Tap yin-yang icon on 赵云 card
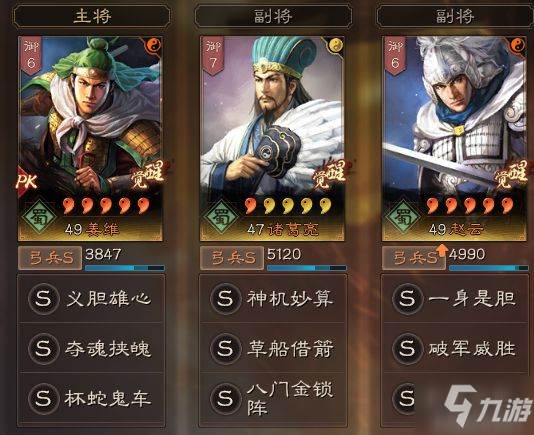This screenshot has height=435, width=534. coord(518,45)
